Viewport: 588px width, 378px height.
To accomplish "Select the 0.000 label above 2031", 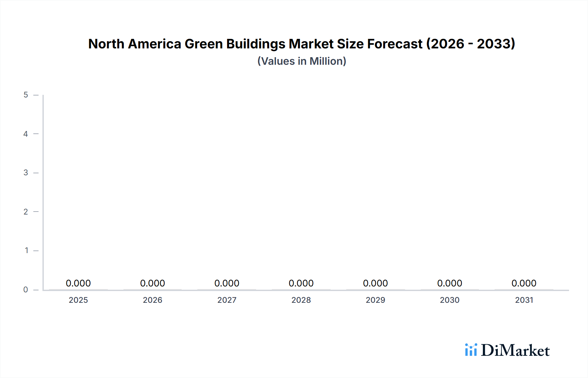I will tap(524, 283).
